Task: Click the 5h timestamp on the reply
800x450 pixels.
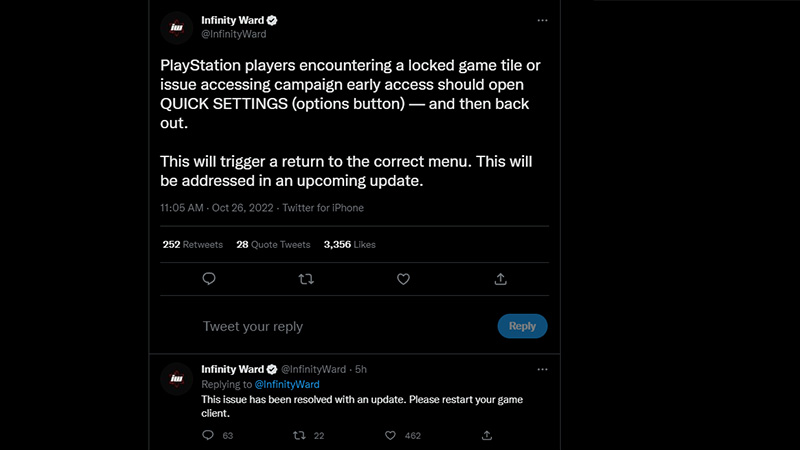Action: pos(361,369)
